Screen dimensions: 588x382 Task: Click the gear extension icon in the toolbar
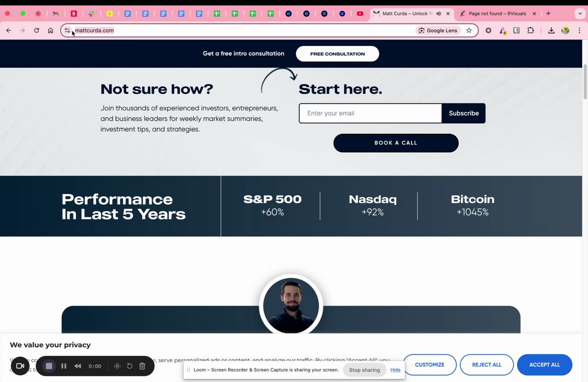[x=488, y=30]
